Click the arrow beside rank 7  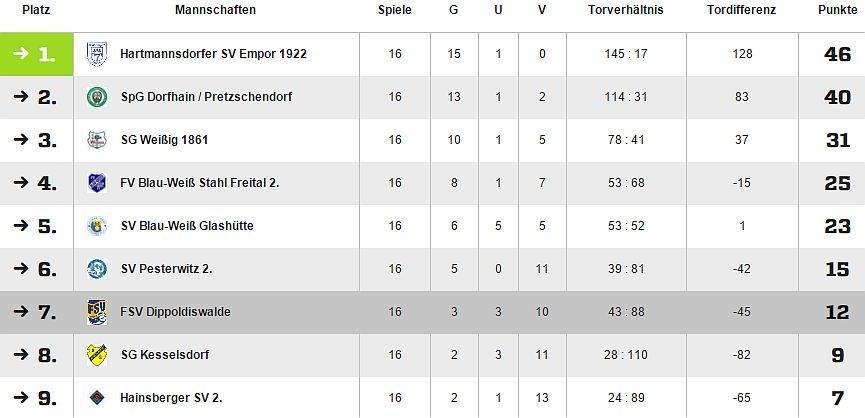pyautogui.click(x=20, y=312)
